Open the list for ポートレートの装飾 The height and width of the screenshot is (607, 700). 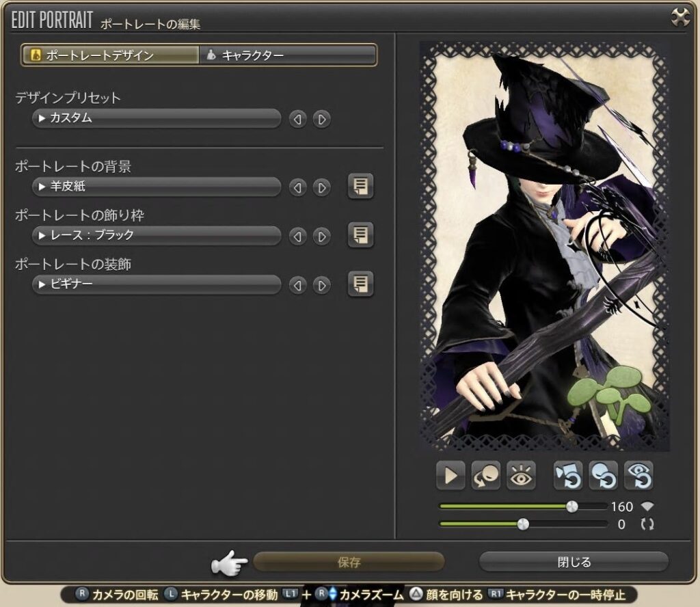tap(360, 284)
